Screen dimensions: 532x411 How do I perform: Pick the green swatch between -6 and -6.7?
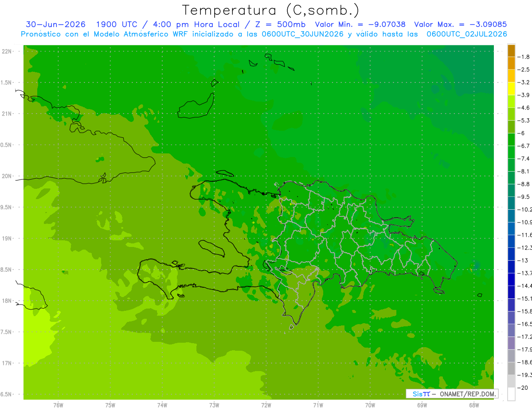point(511,140)
